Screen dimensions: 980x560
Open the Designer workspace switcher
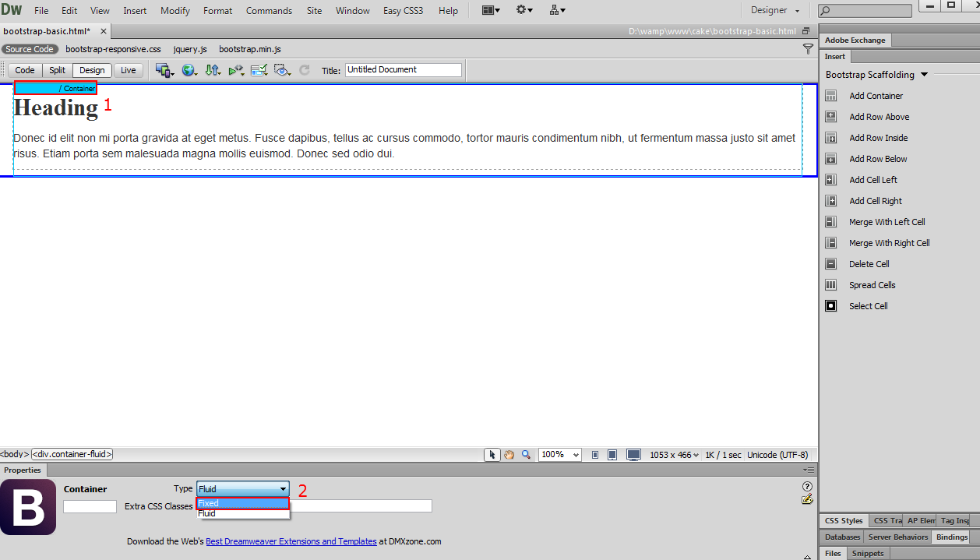click(x=775, y=11)
